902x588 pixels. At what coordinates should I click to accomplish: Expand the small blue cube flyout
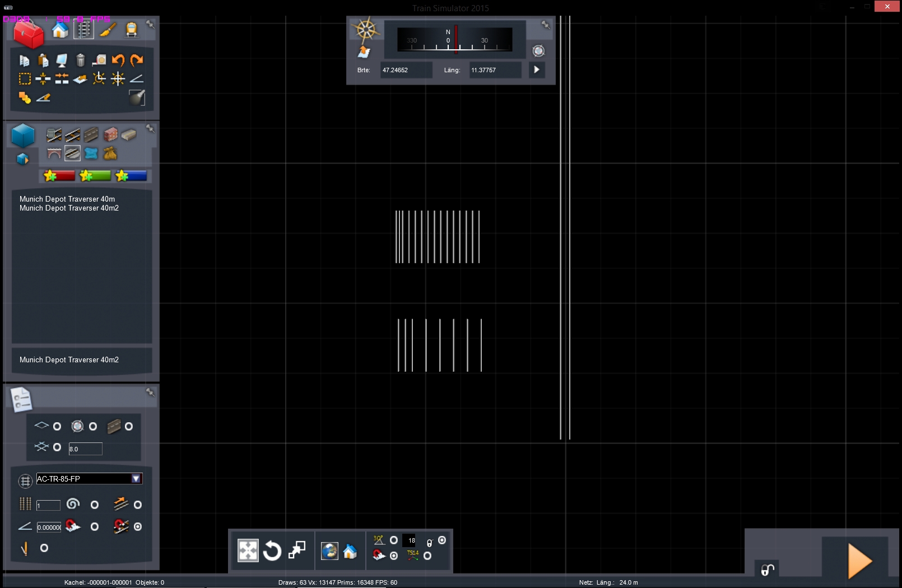pos(22,159)
